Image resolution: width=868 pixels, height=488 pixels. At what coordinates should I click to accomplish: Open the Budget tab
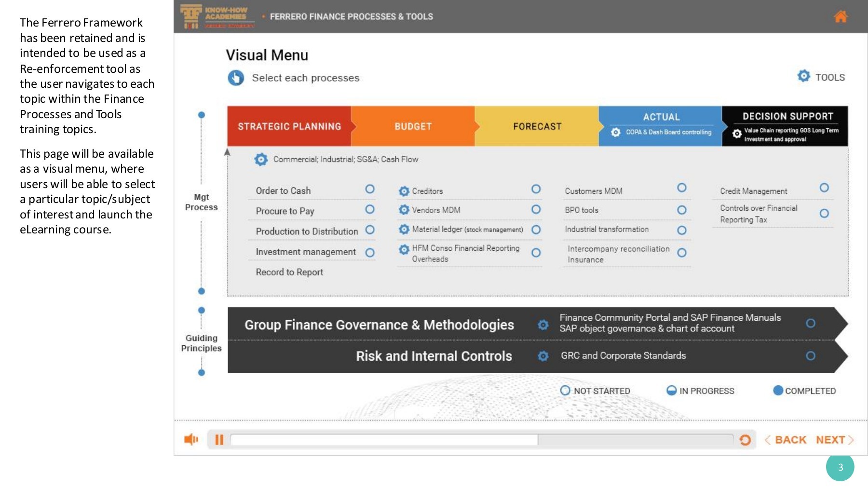pos(413,126)
